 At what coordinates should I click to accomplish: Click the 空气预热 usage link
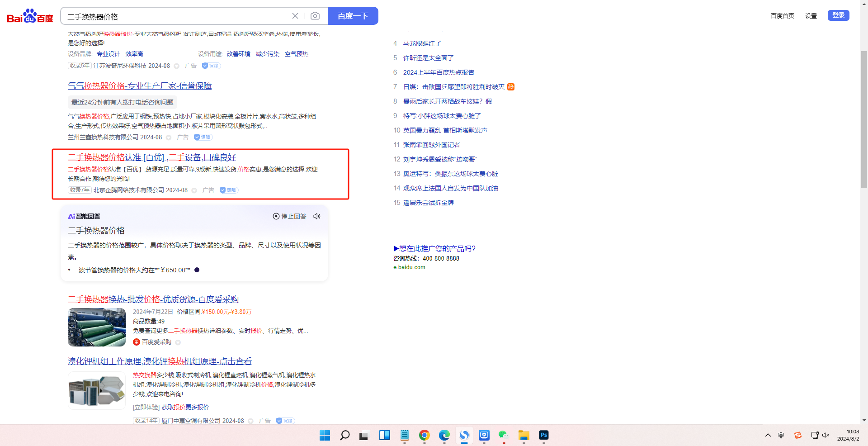[297, 54]
